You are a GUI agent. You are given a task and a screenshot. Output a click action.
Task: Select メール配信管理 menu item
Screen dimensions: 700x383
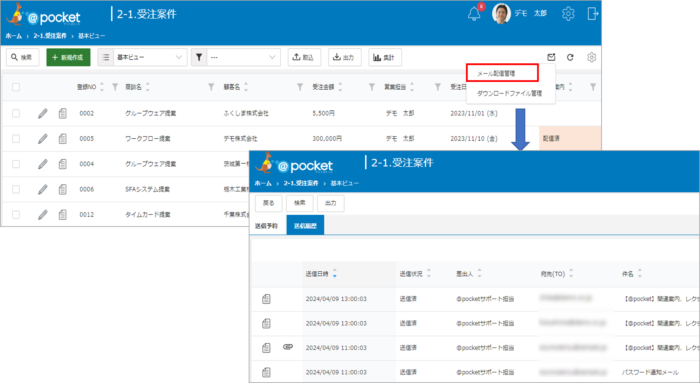click(x=502, y=73)
